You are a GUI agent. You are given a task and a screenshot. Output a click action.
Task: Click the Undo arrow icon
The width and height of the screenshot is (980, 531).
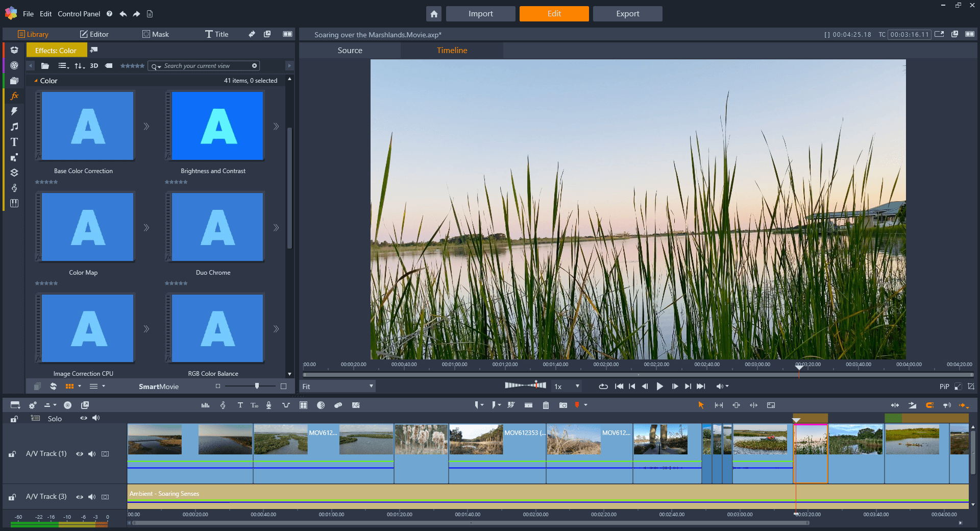coord(123,14)
